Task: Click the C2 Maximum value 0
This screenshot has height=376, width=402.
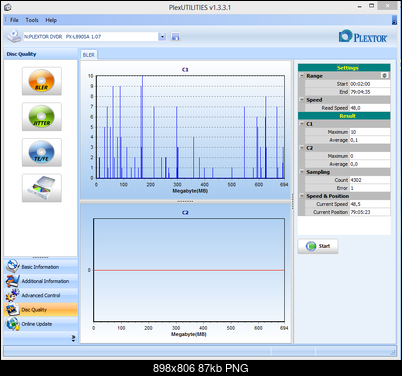Action: tap(370, 156)
